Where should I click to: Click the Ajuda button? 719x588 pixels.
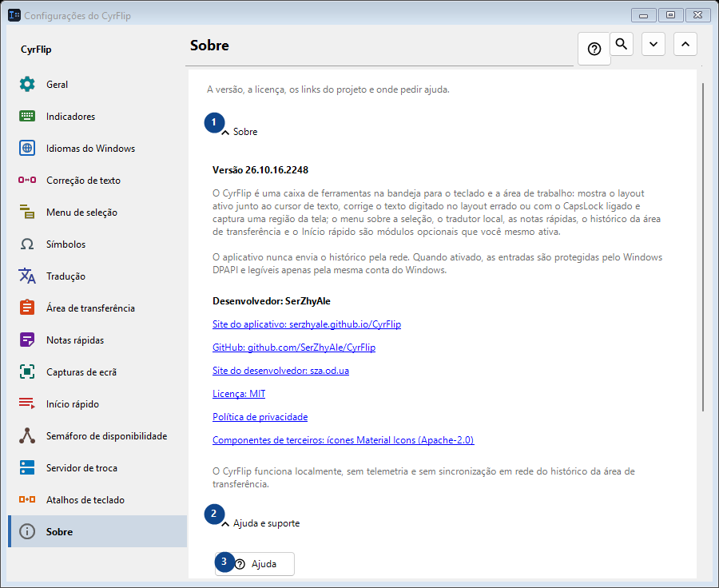click(x=255, y=564)
